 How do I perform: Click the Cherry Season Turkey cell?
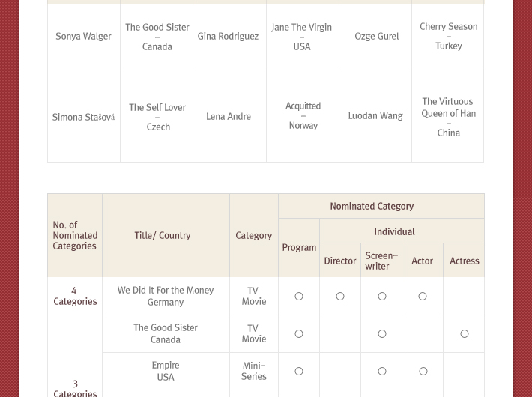point(448,37)
